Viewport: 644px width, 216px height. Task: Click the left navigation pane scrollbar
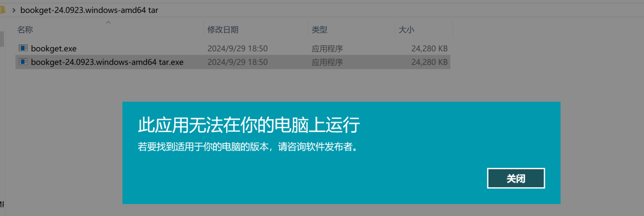[x=2, y=39]
